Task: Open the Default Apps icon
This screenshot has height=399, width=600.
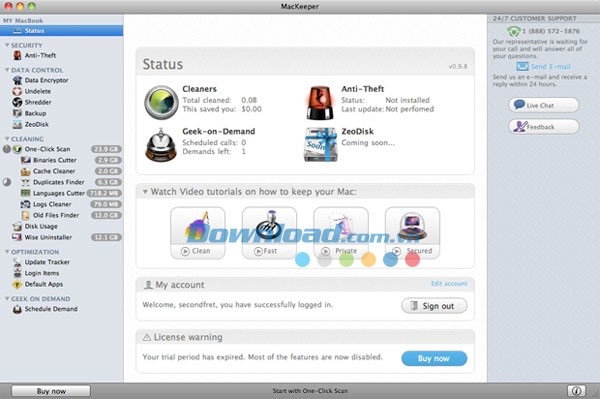Action: click(x=17, y=284)
